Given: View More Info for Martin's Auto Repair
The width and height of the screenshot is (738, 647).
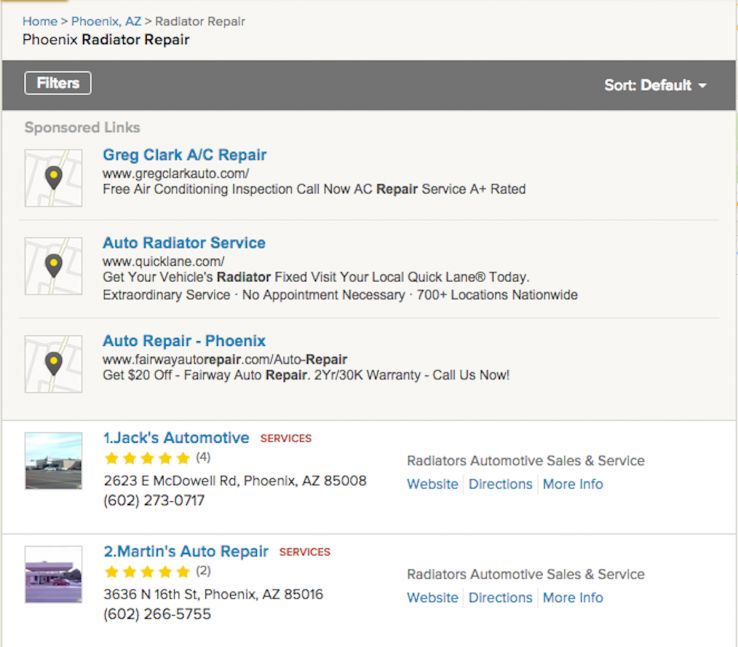Looking at the screenshot, I should (x=573, y=598).
